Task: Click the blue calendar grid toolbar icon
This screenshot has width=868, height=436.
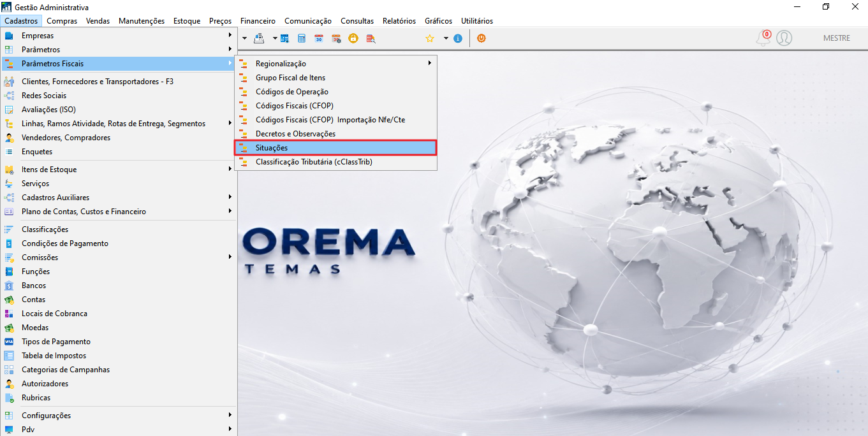Action: coord(284,38)
